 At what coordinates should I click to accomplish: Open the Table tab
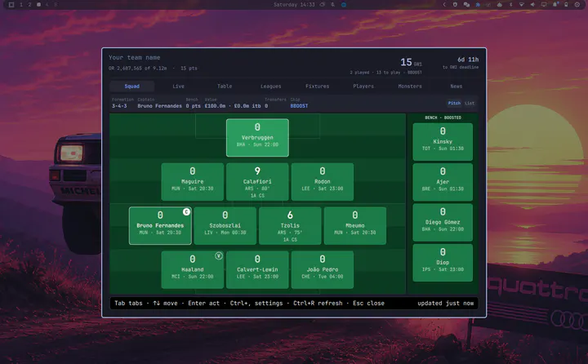(x=225, y=87)
